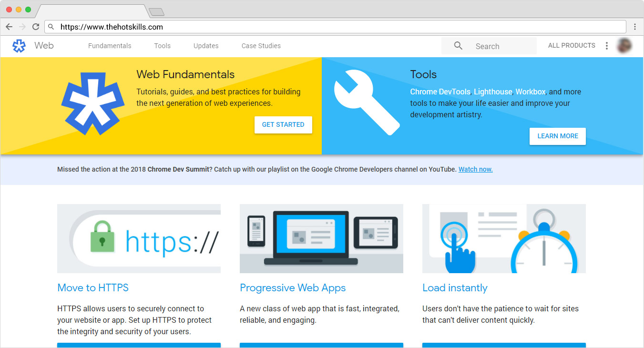Open a new browser tab

[156, 12]
